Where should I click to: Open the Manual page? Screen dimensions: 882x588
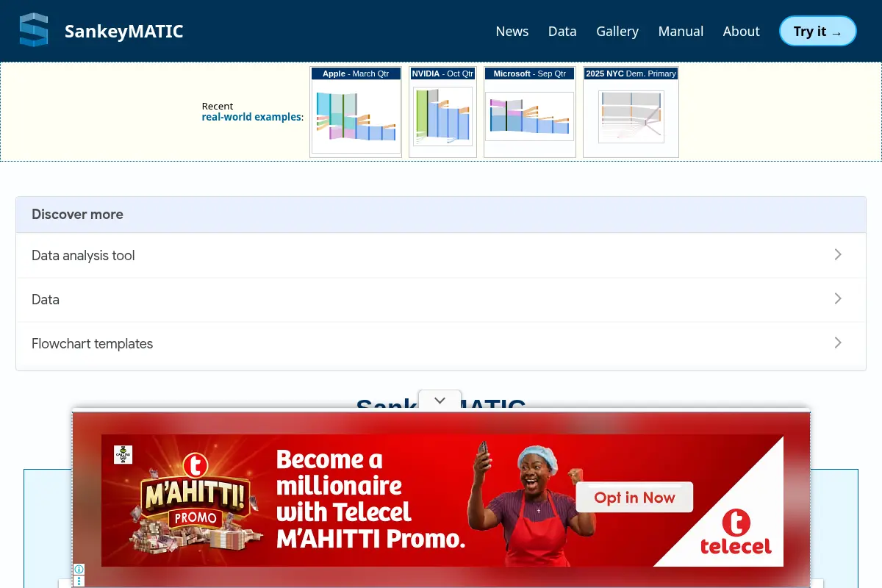pyautogui.click(x=681, y=32)
